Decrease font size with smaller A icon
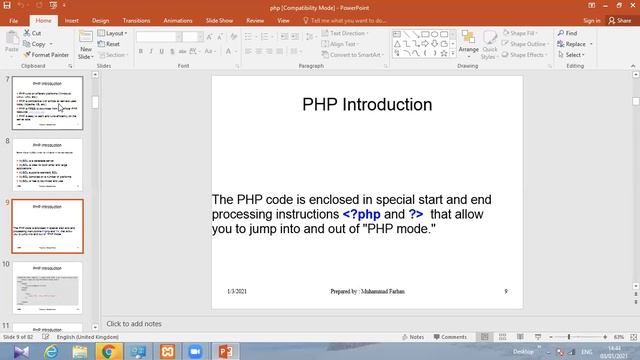Viewport: 640px width, 360px height. tap(220, 37)
